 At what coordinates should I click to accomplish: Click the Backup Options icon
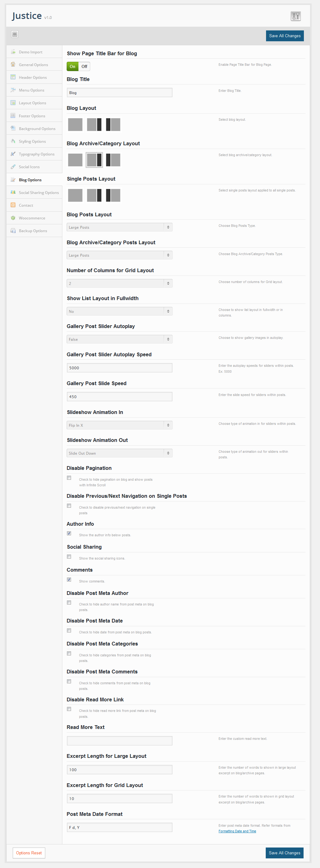tap(13, 231)
